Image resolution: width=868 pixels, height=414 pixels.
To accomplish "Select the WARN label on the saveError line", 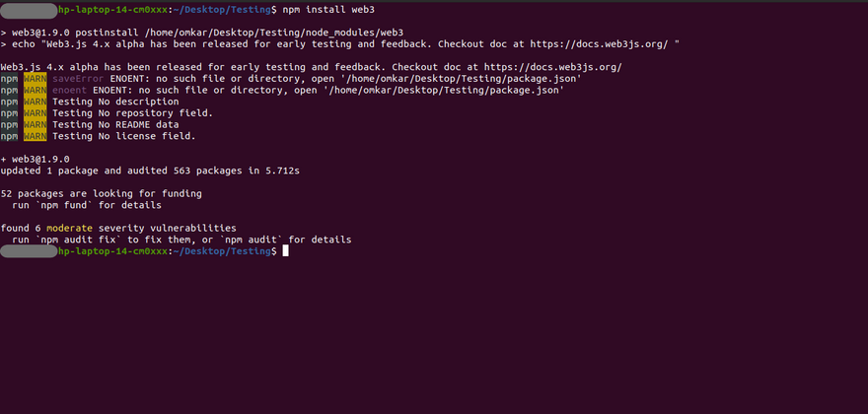I will (x=35, y=78).
